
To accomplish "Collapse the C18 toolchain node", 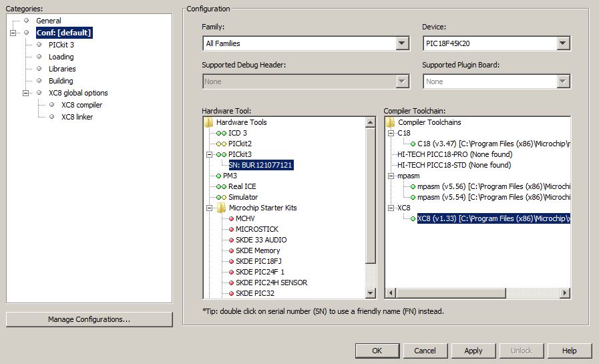I will [x=391, y=134].
